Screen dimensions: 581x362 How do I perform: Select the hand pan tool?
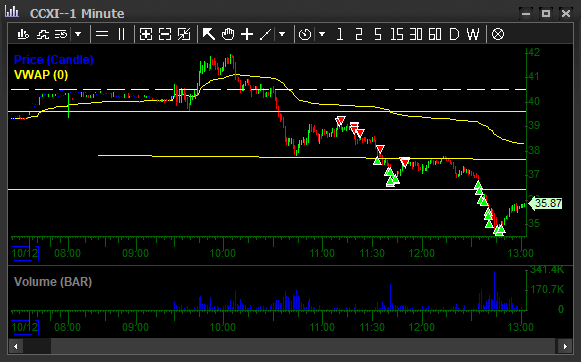pyautogui.click(x=228, y=34)
